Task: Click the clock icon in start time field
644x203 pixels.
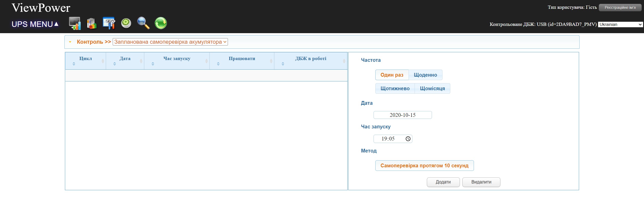Action: click(x=408, y=139)
